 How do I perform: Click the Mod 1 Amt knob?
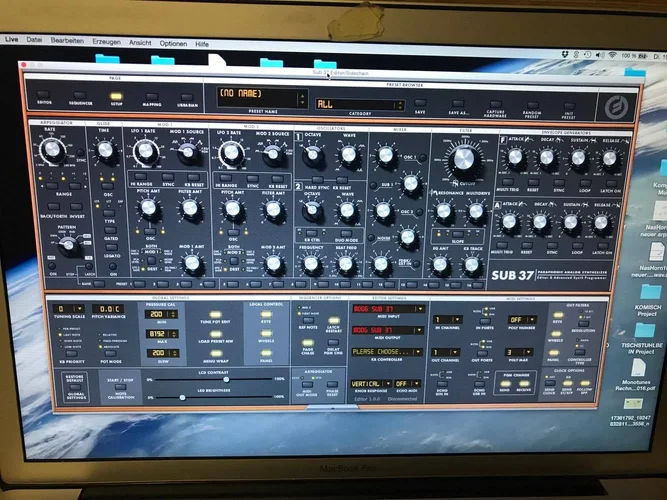(x=192, y=263)
